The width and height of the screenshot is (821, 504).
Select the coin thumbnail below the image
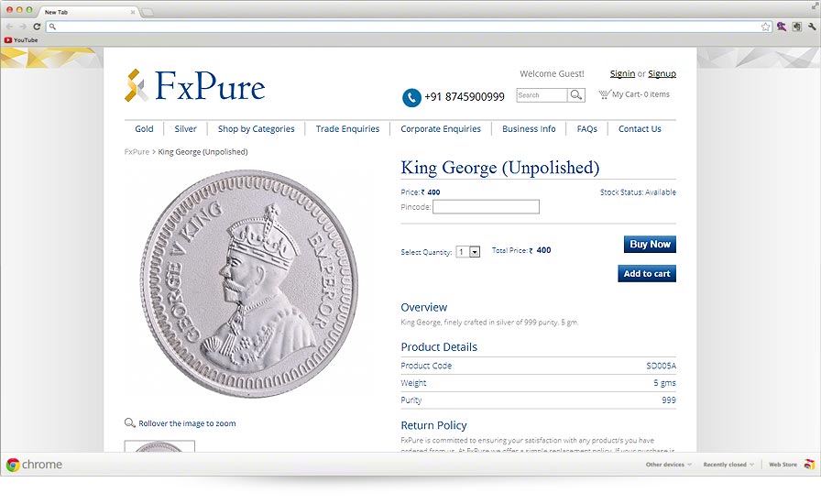click(x=159, y=446)
